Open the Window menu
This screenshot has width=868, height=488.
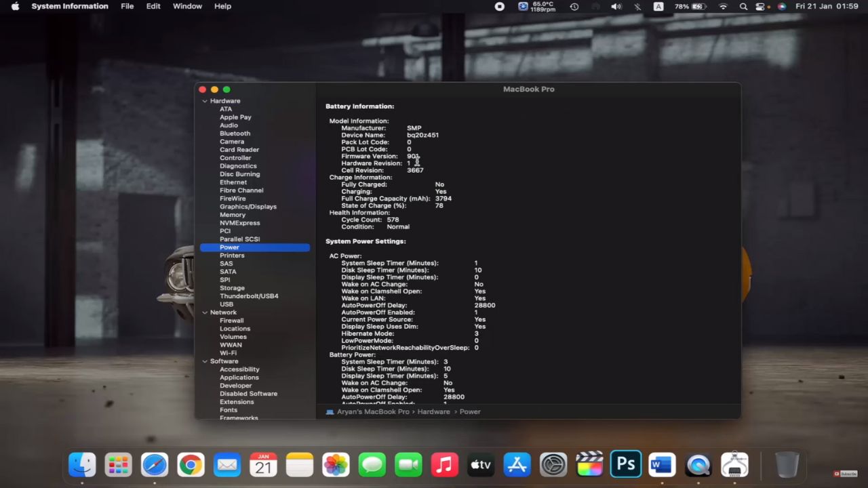[187, 6]
